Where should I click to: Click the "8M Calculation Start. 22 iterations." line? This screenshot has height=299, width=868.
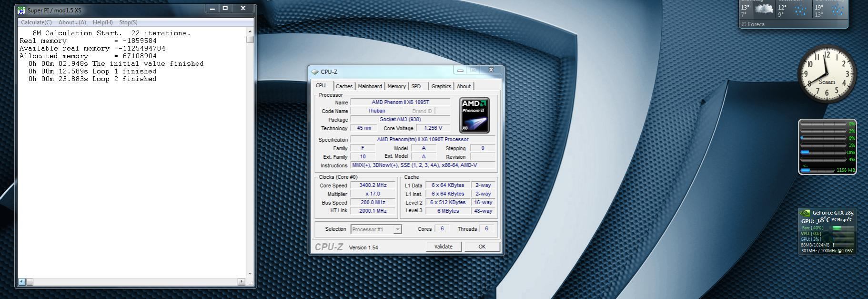[111, 33]
